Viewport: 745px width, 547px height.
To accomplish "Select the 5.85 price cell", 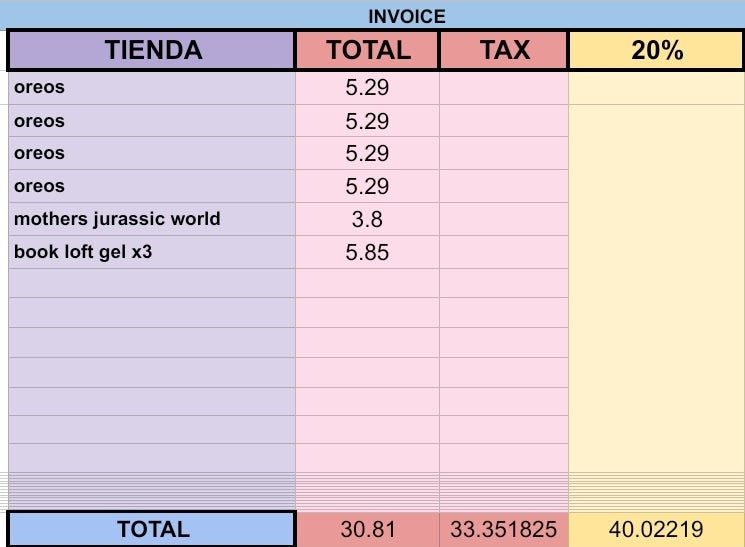I will [367, 252].
